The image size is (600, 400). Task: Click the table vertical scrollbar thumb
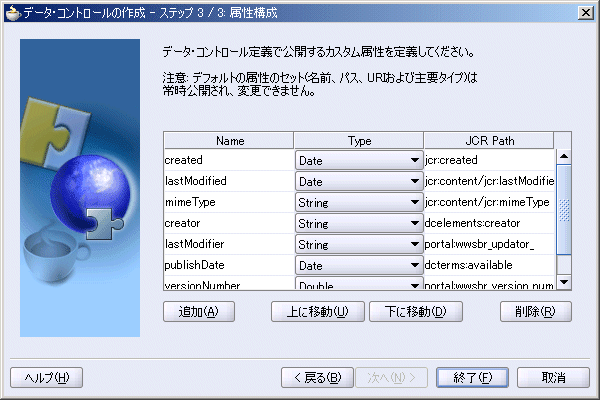coord(564,210)
